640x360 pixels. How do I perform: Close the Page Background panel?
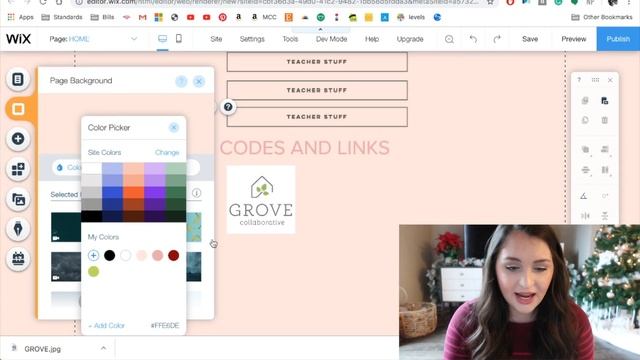pyautogui.click(x=199, y=81)
